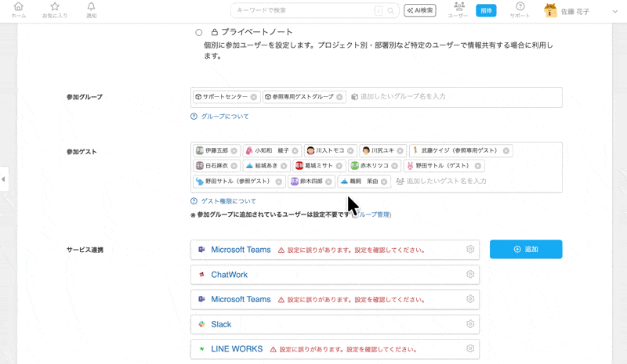627x364 pixels.
Task: Open the ゲスト権限について help link
Action: tap(228, 201)
